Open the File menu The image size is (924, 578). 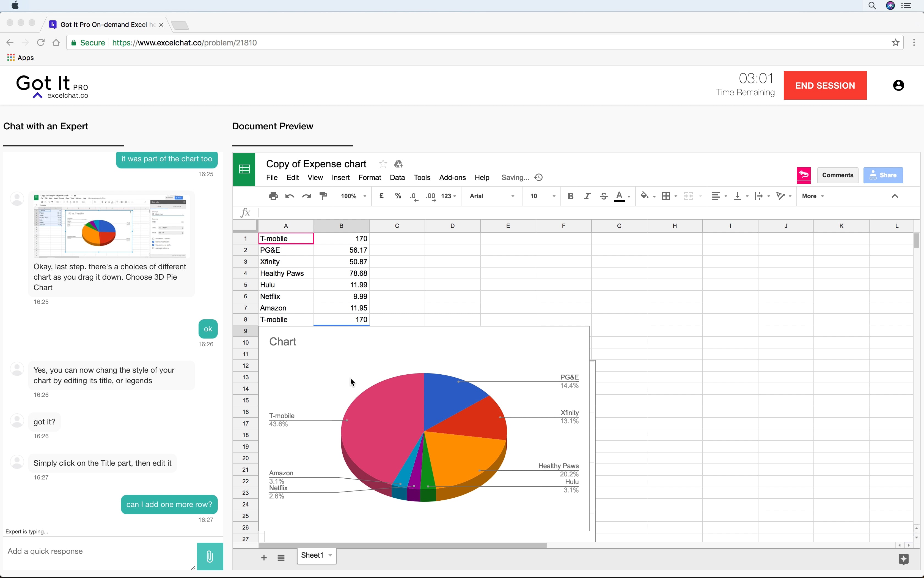(x=271, y=177)
